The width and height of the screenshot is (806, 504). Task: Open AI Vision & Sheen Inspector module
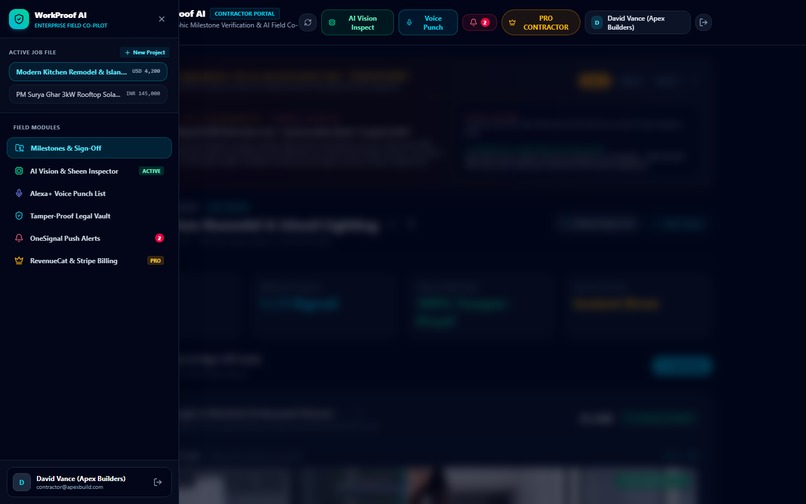tap(89, 171)
